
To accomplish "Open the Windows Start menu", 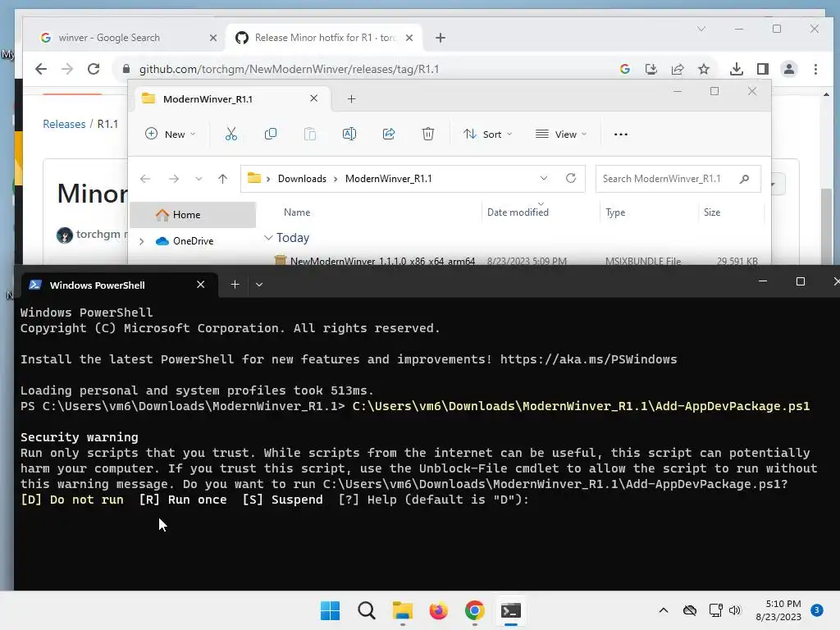I will point(330,610).
